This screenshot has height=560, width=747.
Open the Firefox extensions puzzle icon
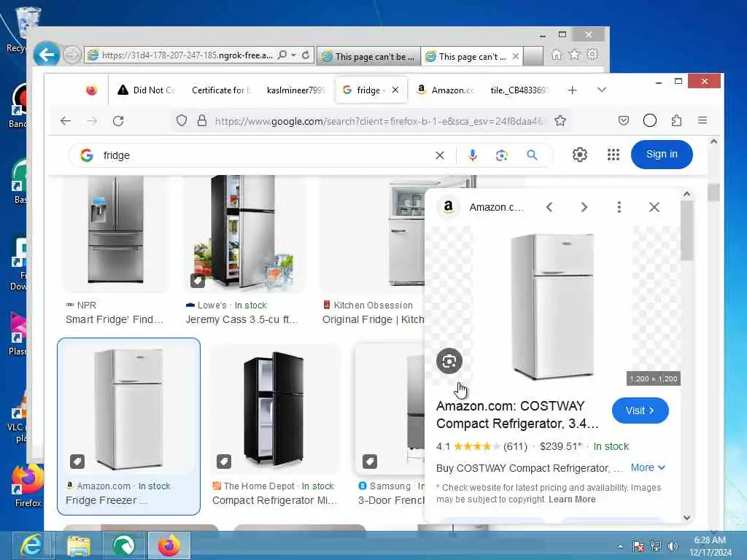coord(676,121)
